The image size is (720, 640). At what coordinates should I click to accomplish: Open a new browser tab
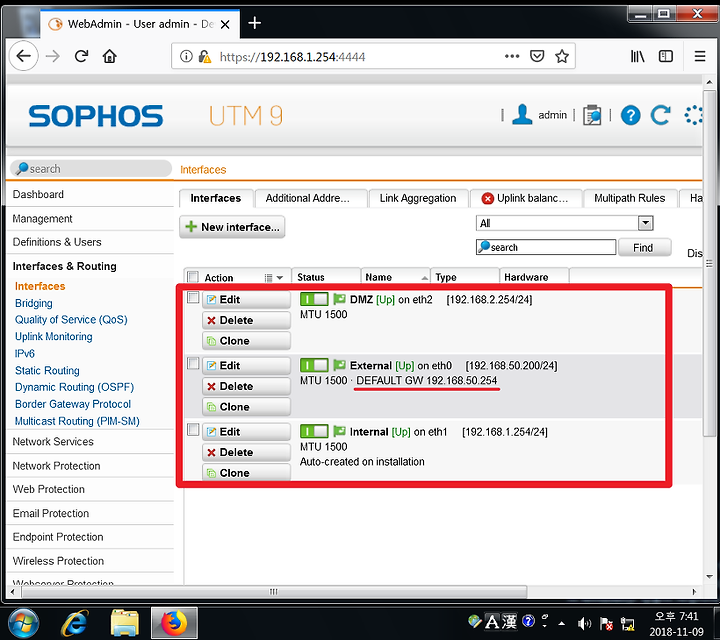pos(254,22)
